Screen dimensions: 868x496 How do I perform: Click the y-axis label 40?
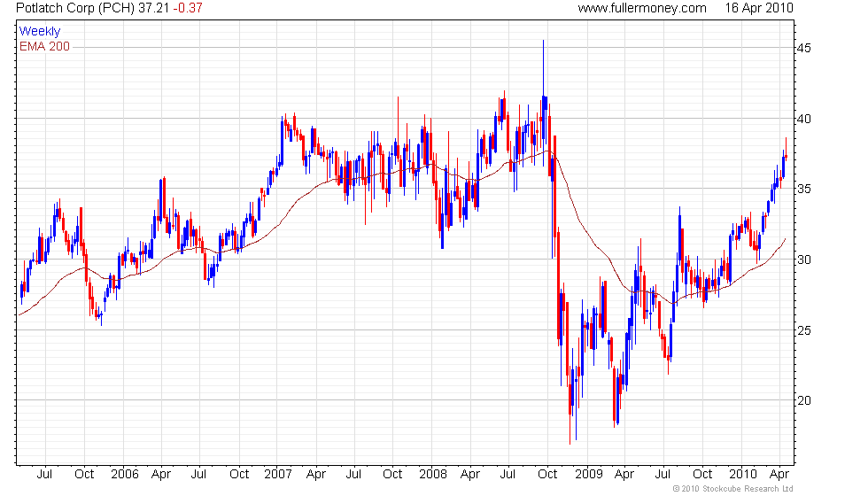tap(804, 119)
